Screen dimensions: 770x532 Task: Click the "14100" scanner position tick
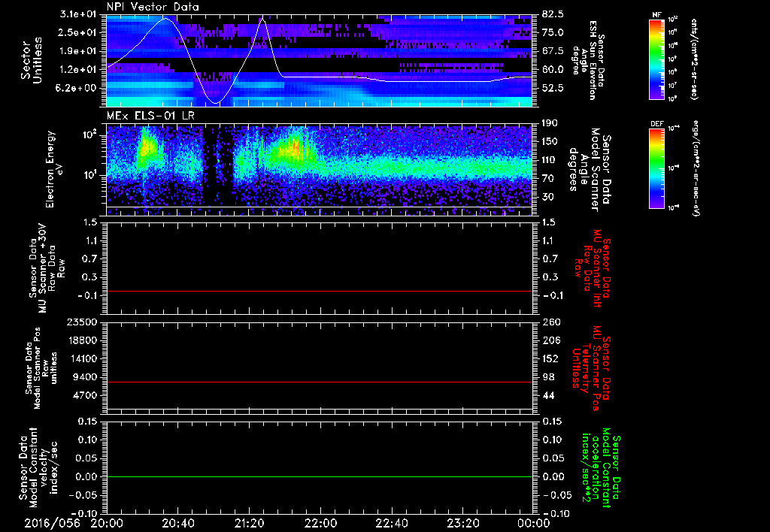tap(83, 358)
